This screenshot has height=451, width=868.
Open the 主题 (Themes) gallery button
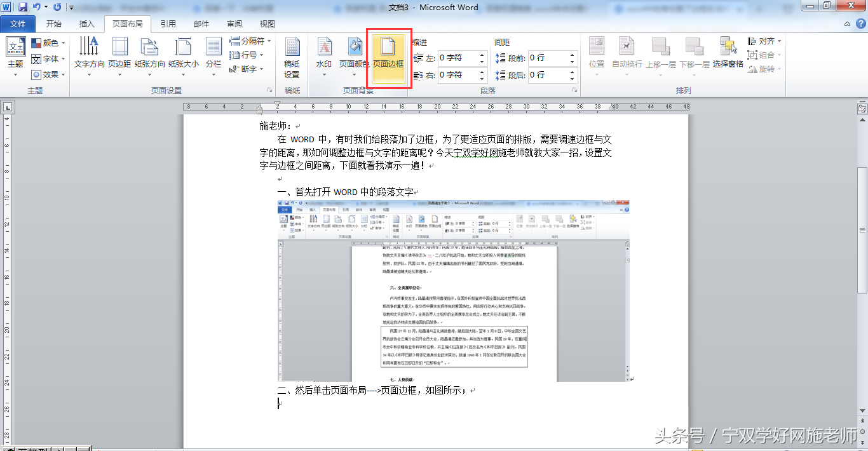pyautogui.click(x=15, y=57)
